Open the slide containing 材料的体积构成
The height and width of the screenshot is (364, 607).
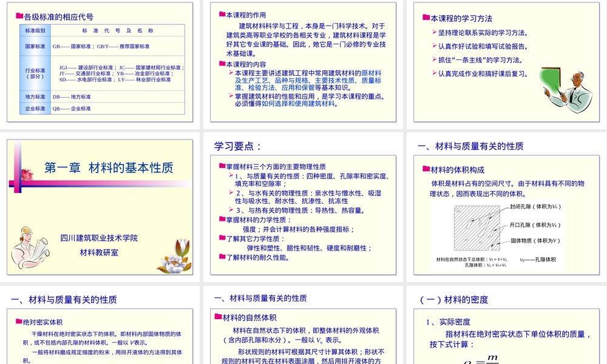pos(506,207)
